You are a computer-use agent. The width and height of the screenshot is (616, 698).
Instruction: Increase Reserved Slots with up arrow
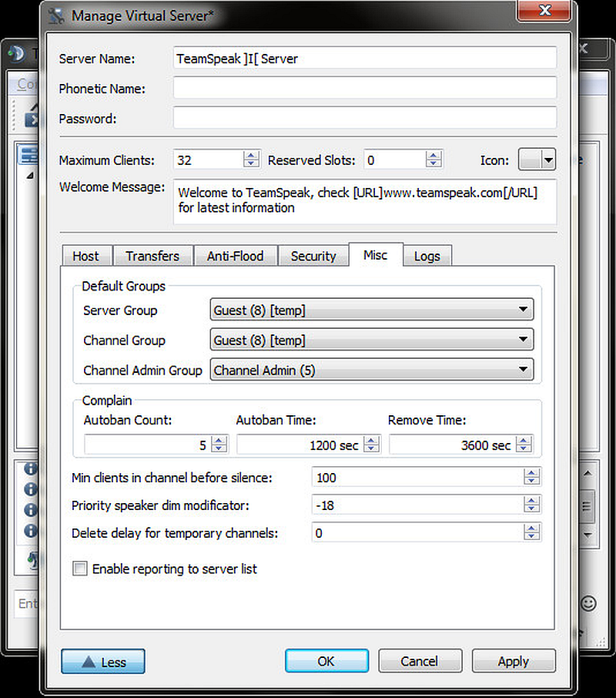(x=434, y=155)
